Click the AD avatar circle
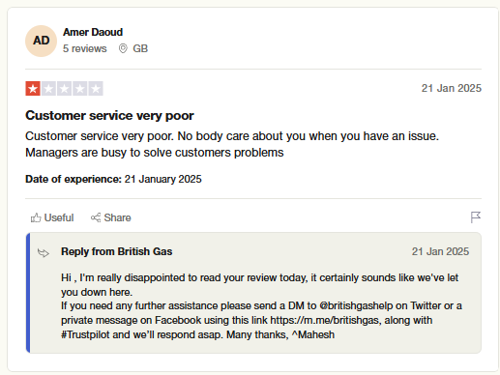Screen dimensions: 500x375 coord(41,41)
